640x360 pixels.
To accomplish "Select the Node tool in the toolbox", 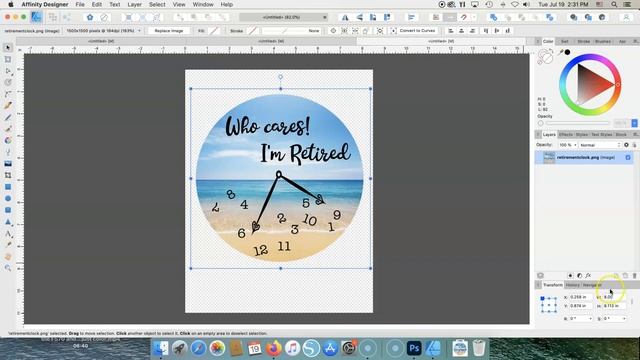I will pyautogui.click(x=8, y=71).
